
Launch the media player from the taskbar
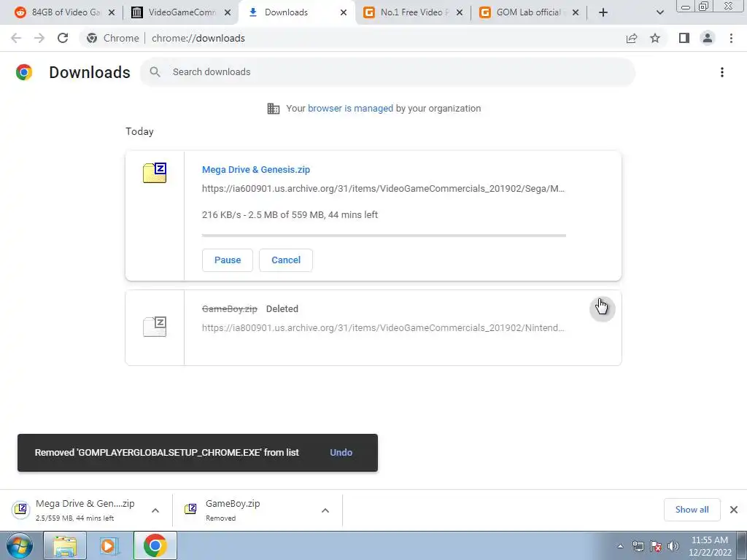[109, 545]
